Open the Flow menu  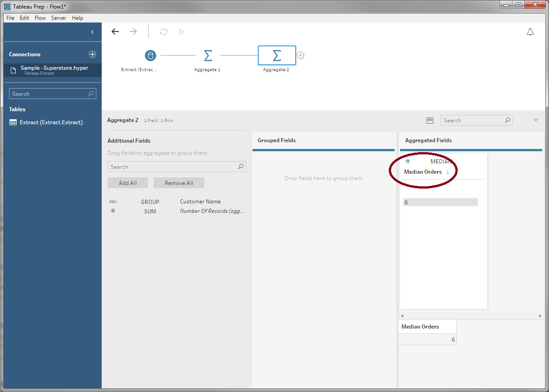coord(40,18)
